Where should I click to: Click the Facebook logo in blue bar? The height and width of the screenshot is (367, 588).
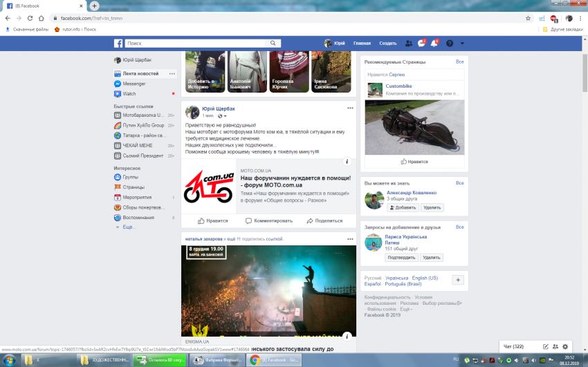point(118,44)
